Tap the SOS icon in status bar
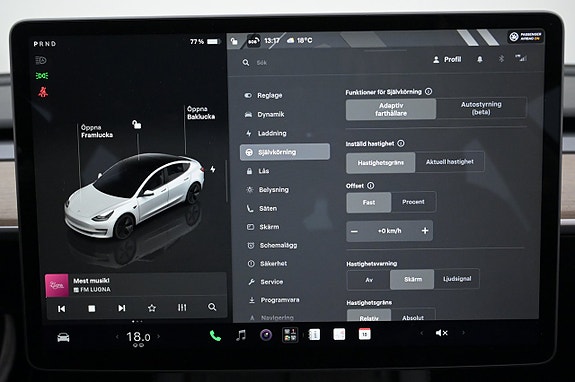Image resolution: width=575 pixels, height=382 pixels. [253, 41]
